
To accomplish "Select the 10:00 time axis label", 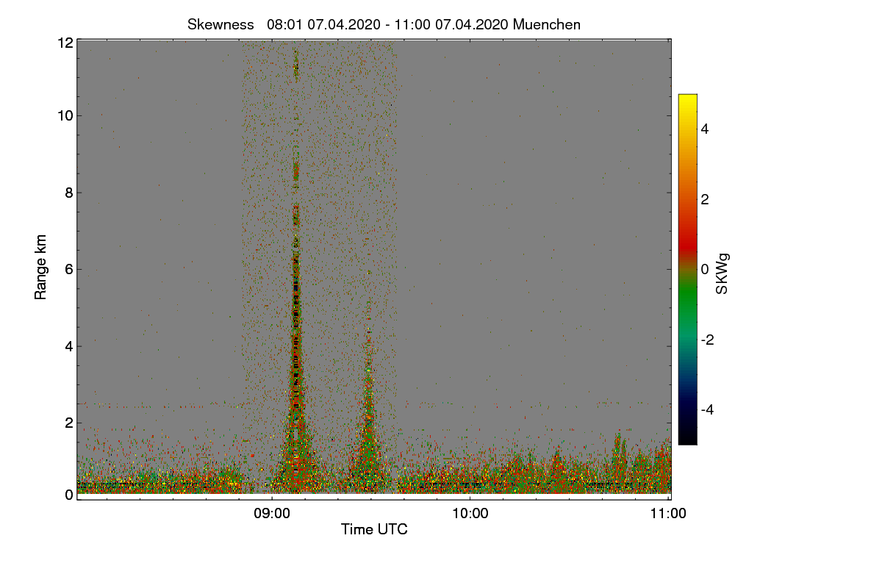I will [x=470, y=514].
